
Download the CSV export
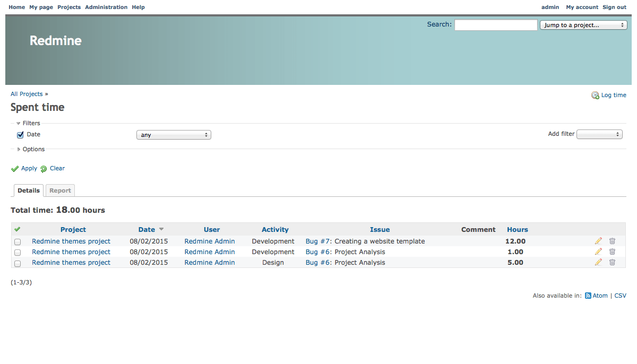point(621,296)
